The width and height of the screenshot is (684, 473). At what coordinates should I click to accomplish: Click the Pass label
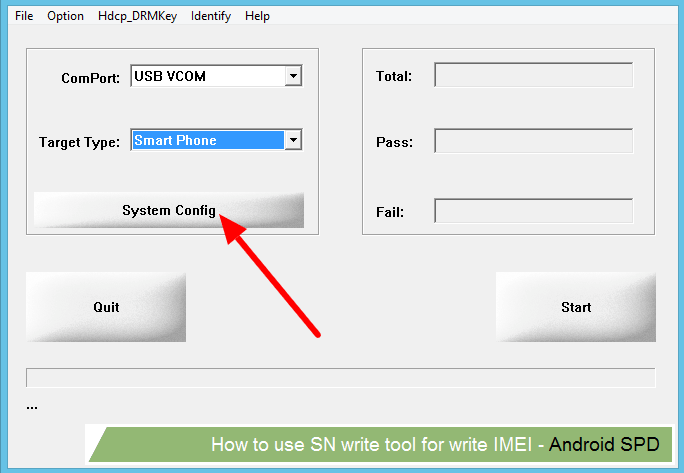pos(394,142)
